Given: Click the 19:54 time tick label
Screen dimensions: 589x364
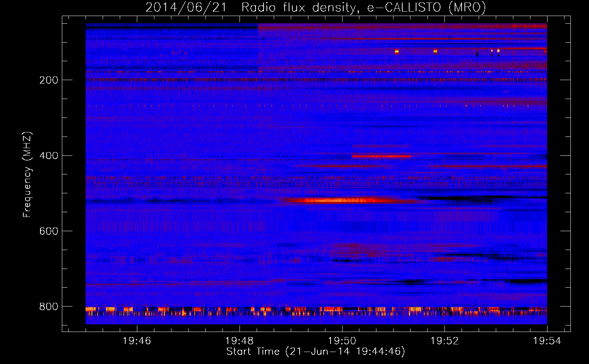Looking at the screenshot, I should (x=547, y=341).
